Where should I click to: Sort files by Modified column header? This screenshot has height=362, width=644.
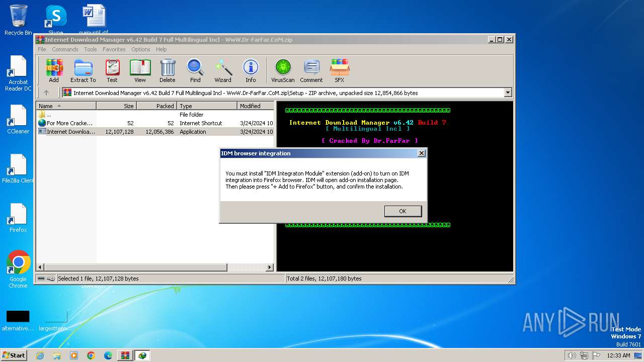(x=256, y=106)
